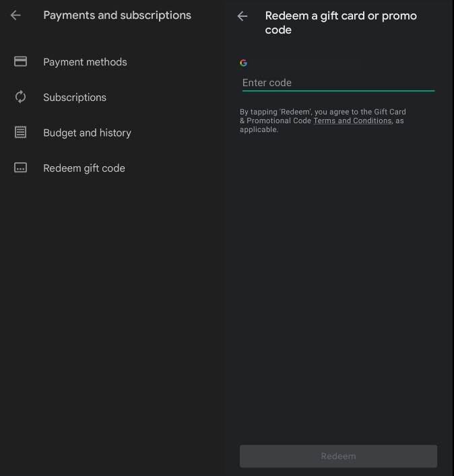454x476 pixels.
Task: Click the Google G logo
Action: 244,63
